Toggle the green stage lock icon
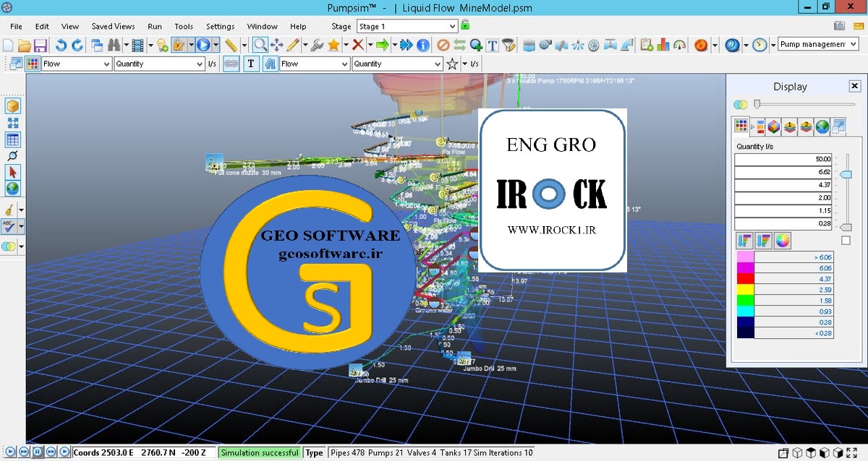The image size is (868, 461). [465, 26]
